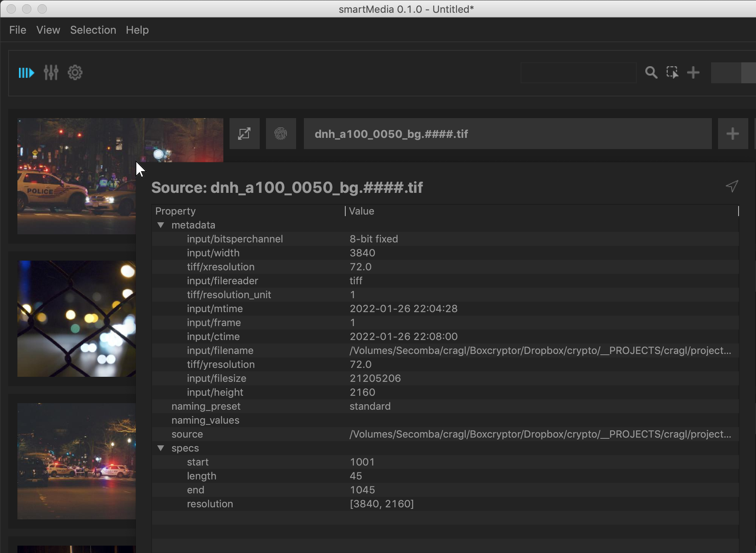Open the Help menu

tap(137, 30)
